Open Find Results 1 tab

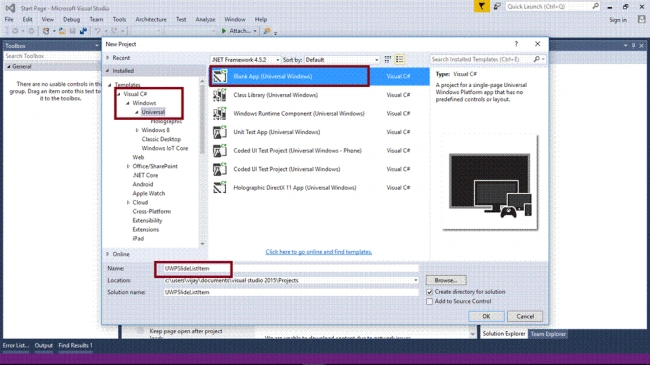pos(75,346)
